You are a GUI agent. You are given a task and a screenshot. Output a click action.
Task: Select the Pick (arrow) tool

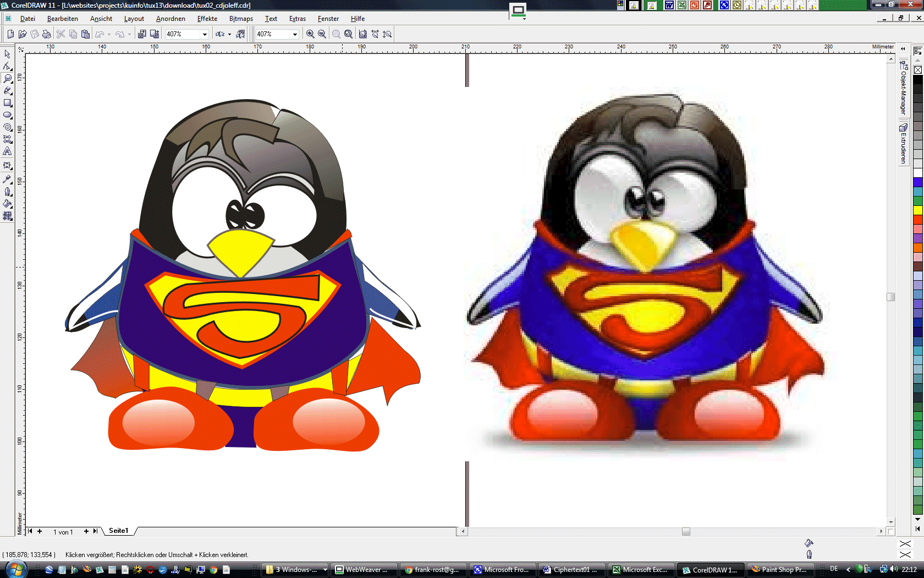[x=7, y=54]
